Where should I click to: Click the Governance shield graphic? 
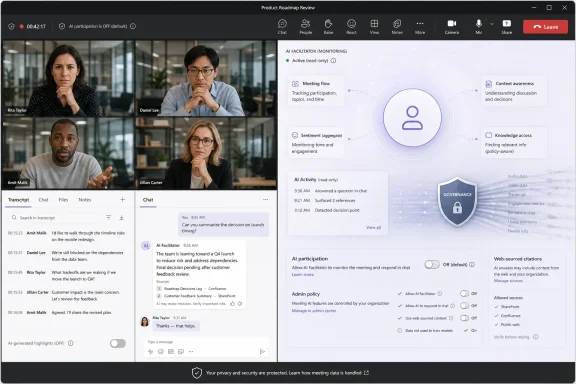click(x=457, y=201)
